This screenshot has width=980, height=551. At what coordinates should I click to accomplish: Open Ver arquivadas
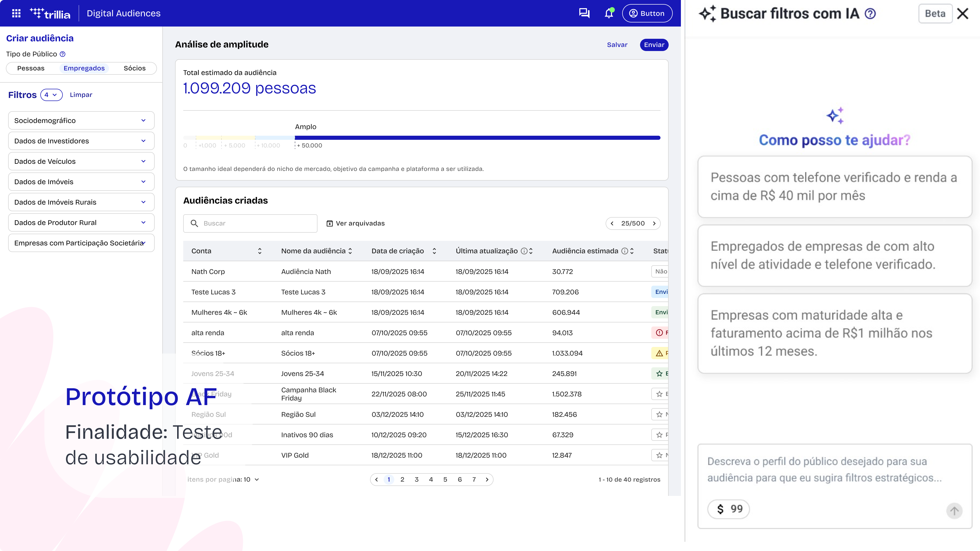356,223
